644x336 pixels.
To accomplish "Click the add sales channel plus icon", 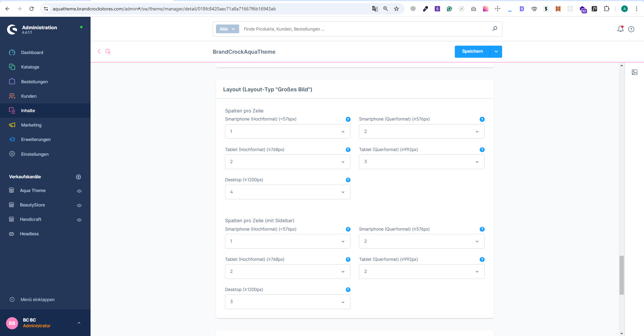I will pos(78,177).
